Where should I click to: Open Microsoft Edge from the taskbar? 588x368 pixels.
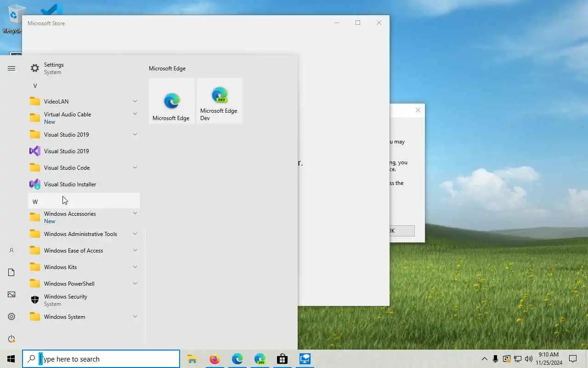pyautogui.click(x=237, y=359)
